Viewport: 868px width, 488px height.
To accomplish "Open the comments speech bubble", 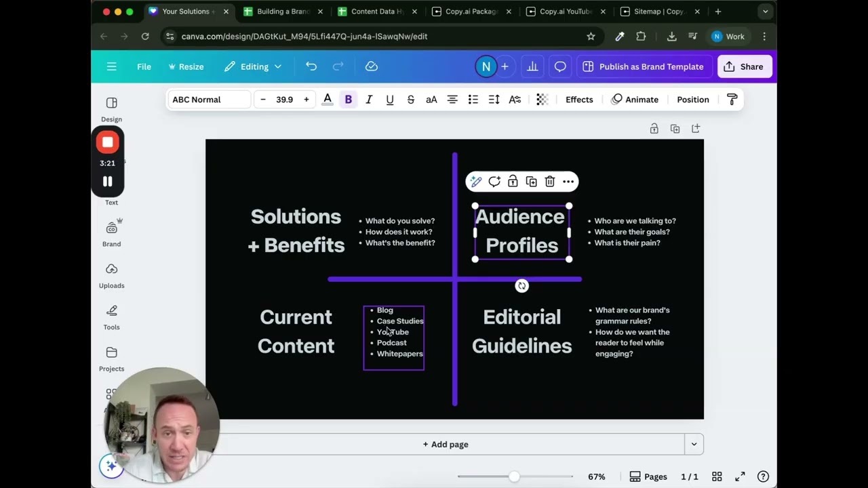I will [560, 66].
